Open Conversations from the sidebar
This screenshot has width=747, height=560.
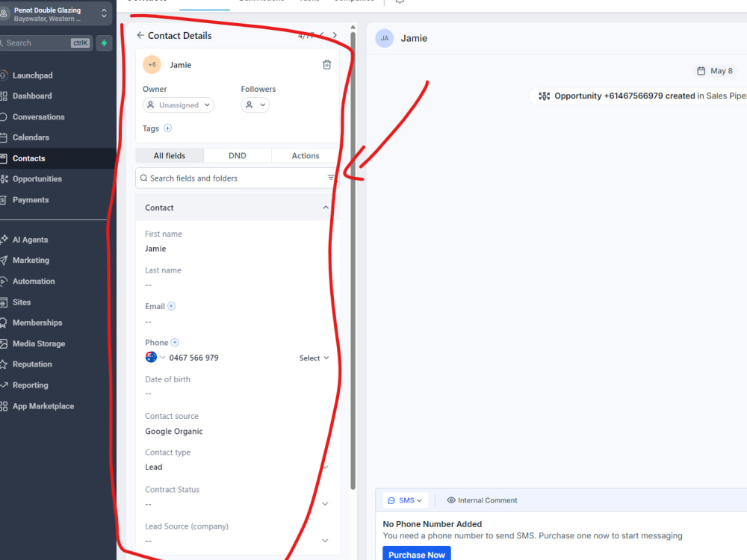[38, 116]
